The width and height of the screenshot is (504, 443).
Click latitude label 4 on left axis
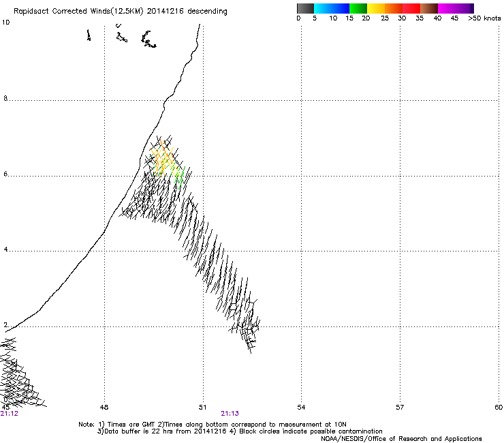[5, 249]
